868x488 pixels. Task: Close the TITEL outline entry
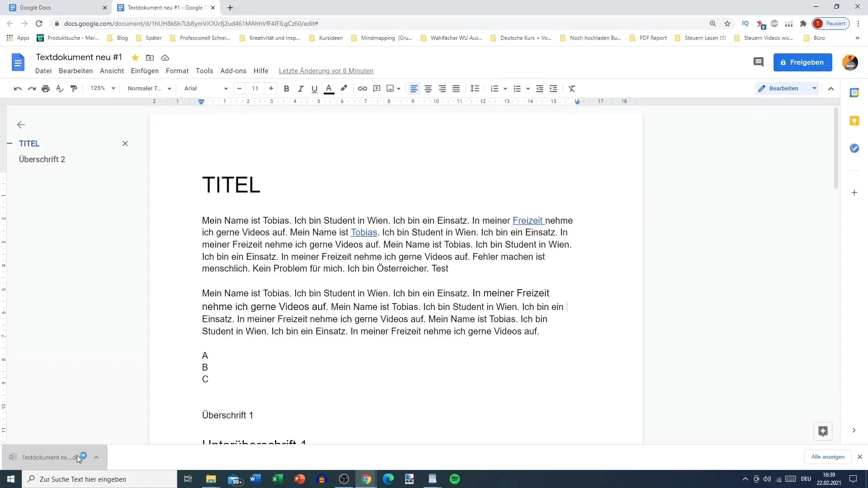(125, 143)
